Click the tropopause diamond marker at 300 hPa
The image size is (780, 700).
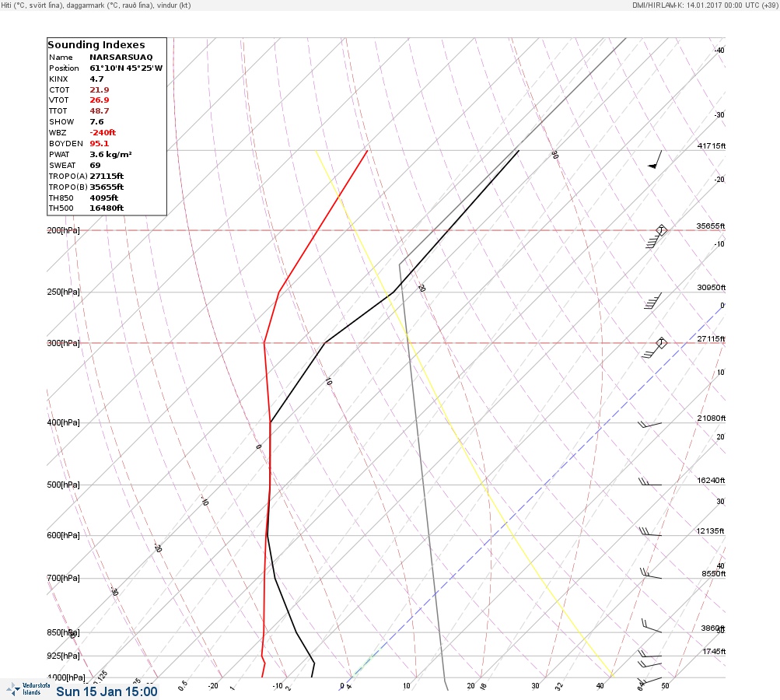click(x=661, y=343)
